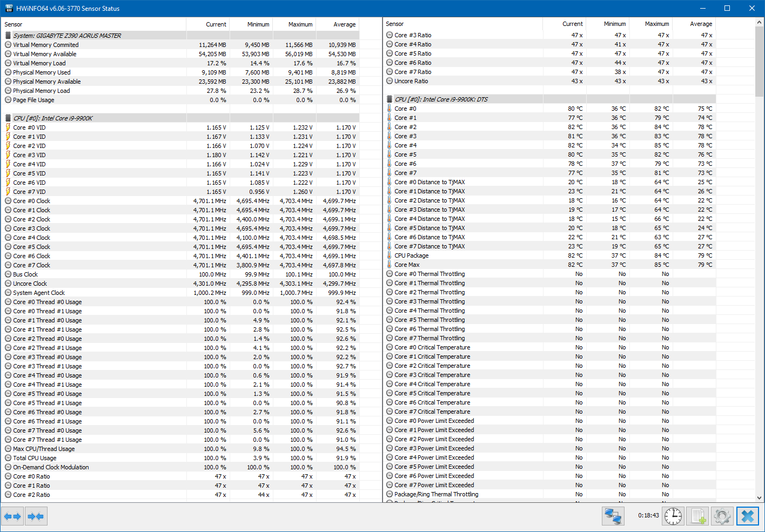Select the Uncore Clock row
This screenshot has width=765, height=532.
pos(181,284)
